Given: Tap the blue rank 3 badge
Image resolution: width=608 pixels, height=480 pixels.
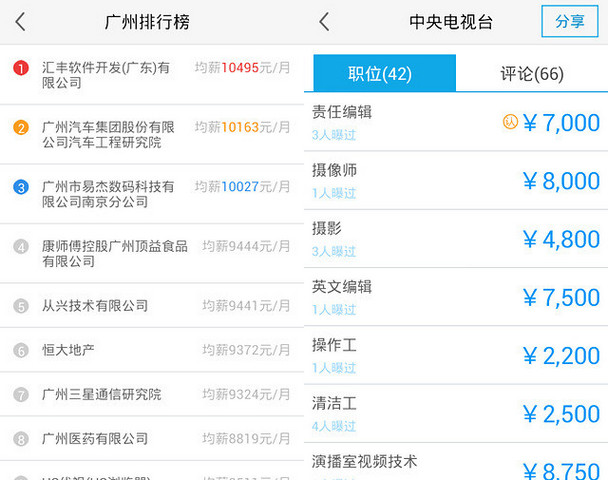Looking at the screenshot, I should pos(21,187).
